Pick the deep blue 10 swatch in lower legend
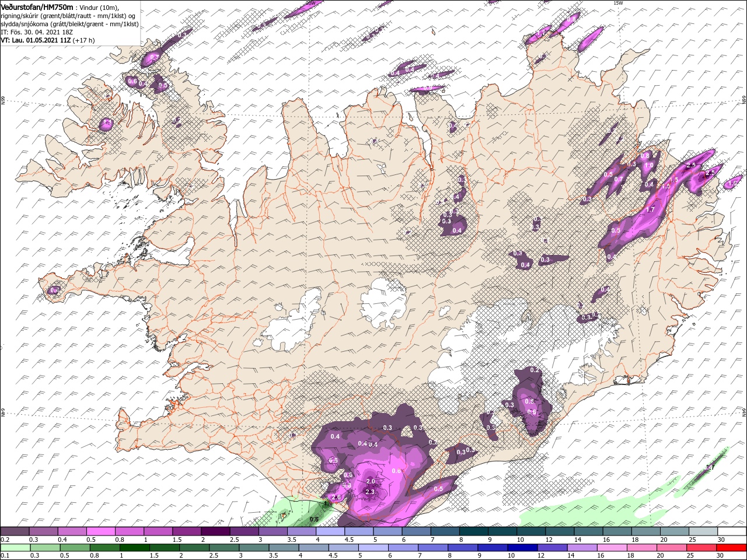The height and width of the screenshot is (560, 747). [522, 548]
